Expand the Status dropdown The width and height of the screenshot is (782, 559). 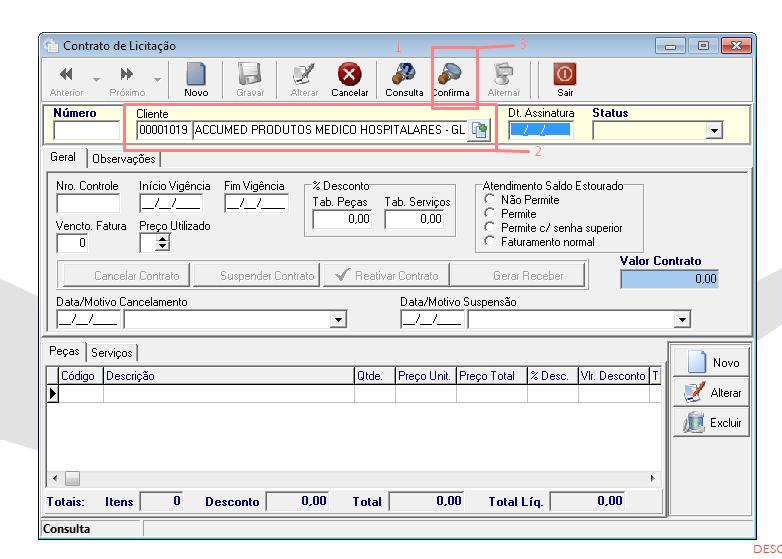[714, 131]
